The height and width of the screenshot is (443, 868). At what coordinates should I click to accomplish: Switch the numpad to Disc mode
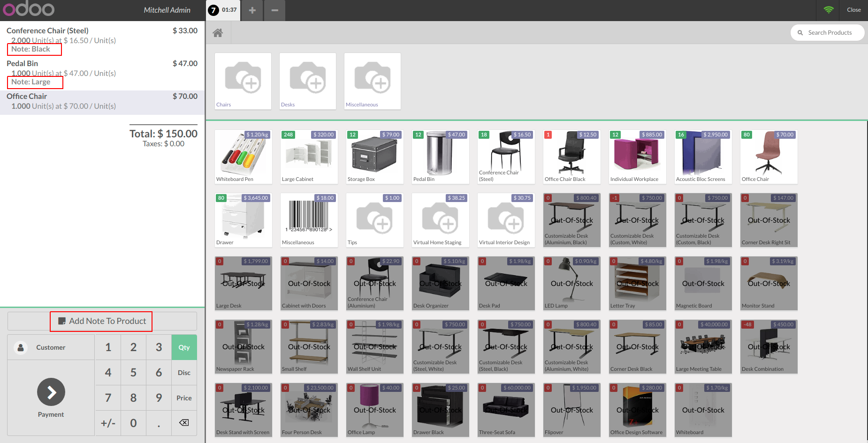(184, 372)
